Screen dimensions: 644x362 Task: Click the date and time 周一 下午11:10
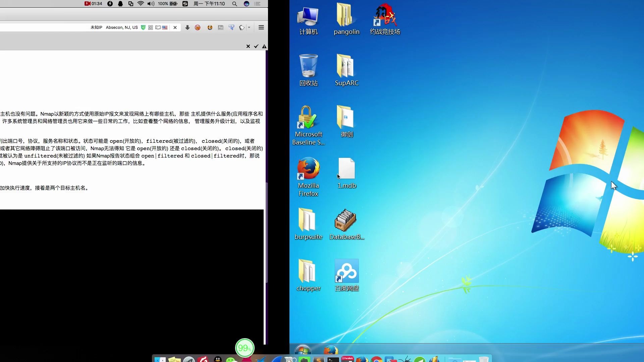tap(209, 4)
